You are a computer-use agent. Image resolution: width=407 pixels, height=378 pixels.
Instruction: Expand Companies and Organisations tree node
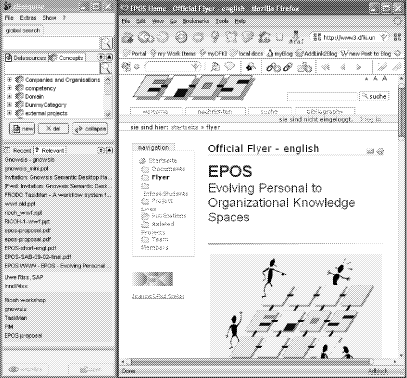[x=10, y=80]
